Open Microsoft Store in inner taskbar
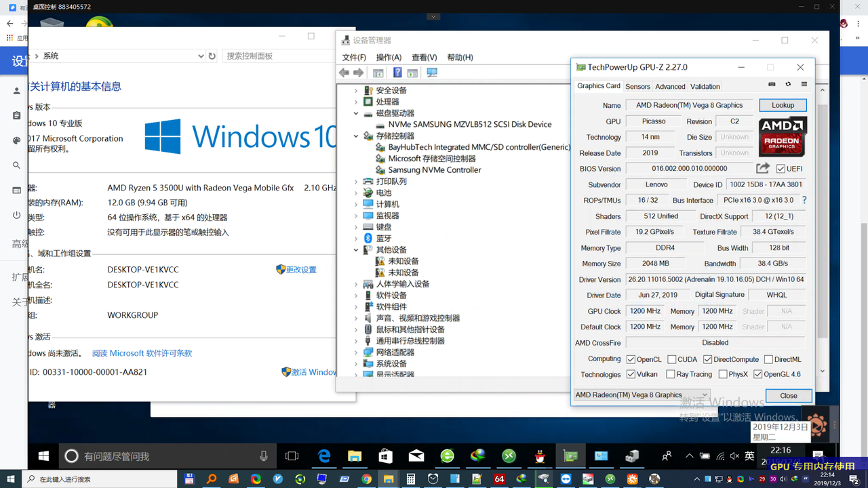 (x=385, y=456)
